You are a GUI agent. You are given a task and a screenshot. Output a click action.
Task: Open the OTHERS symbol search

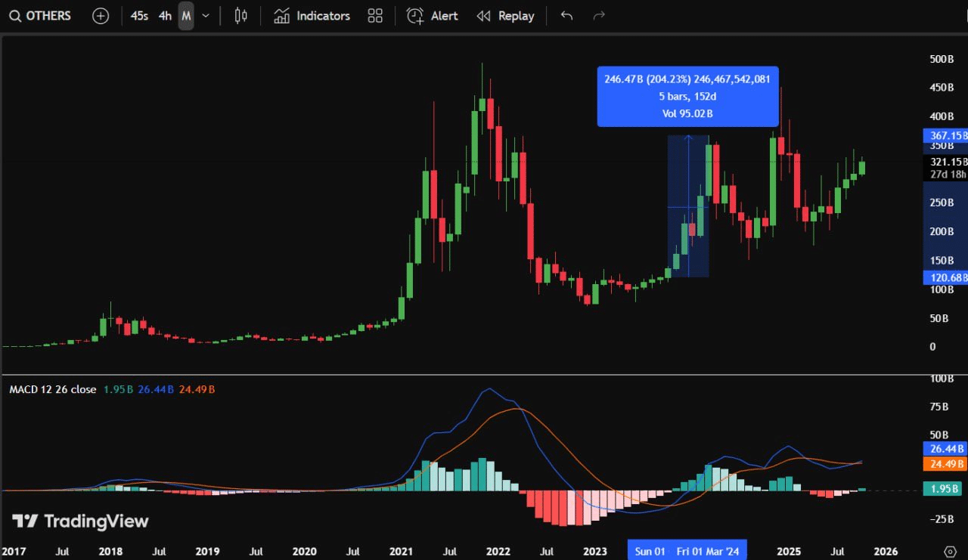[x=40, y=16]
